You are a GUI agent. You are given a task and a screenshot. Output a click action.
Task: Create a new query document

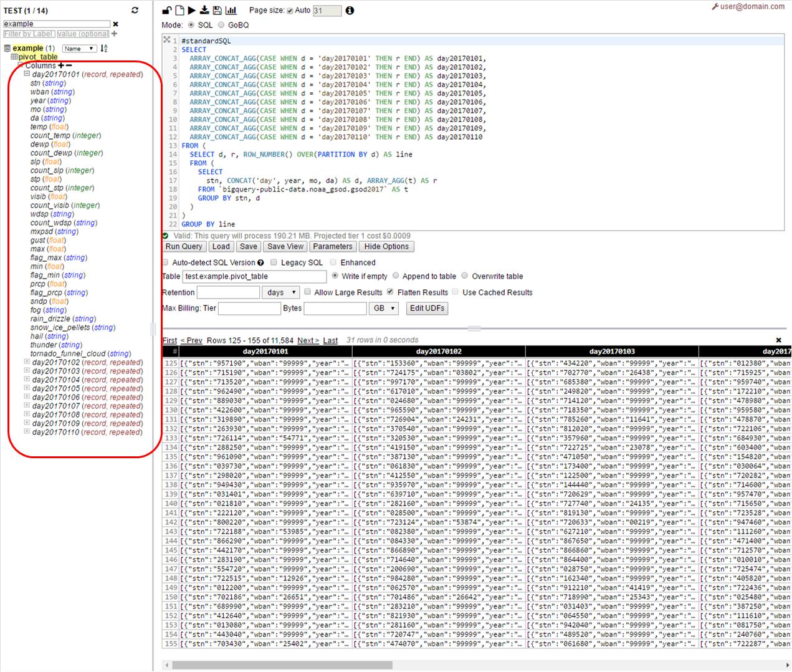point(179,10)
